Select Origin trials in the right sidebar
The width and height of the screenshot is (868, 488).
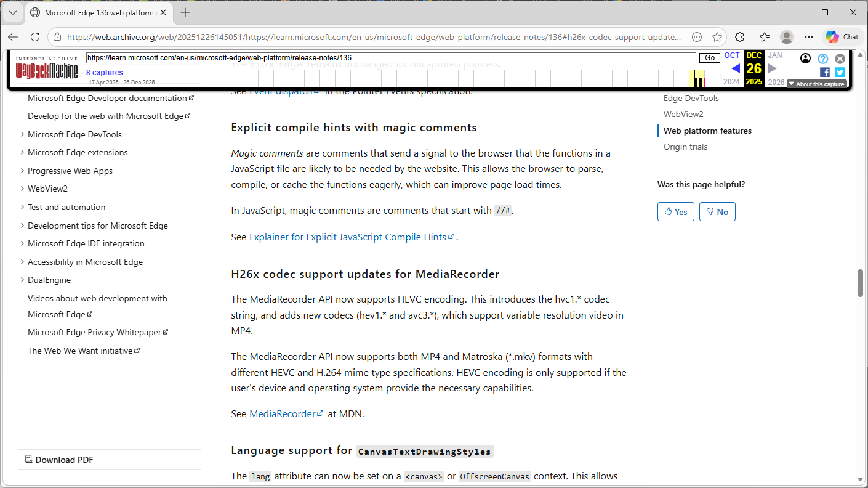[x=685, y=147]
